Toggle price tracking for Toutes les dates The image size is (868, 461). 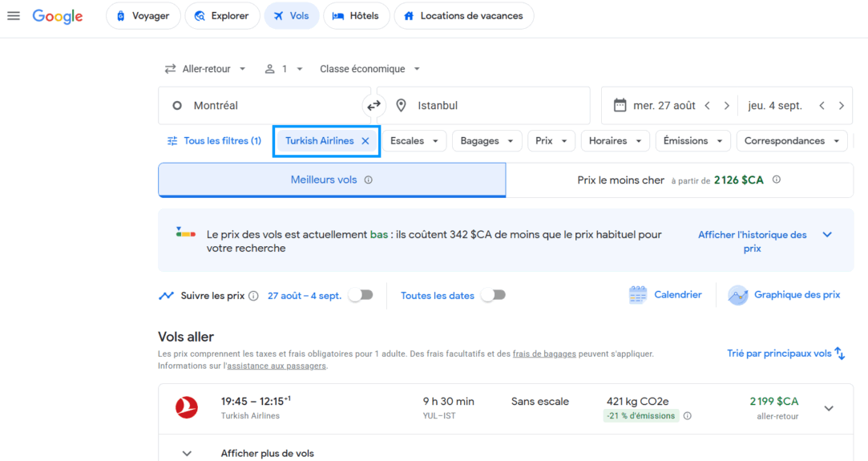493,295
